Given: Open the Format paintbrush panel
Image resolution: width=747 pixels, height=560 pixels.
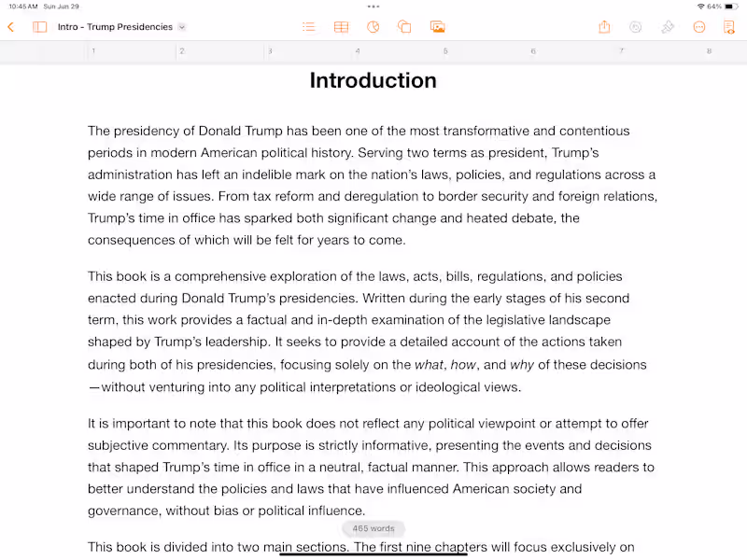Looking at the screenshot, I should click(x=668, y=27).
